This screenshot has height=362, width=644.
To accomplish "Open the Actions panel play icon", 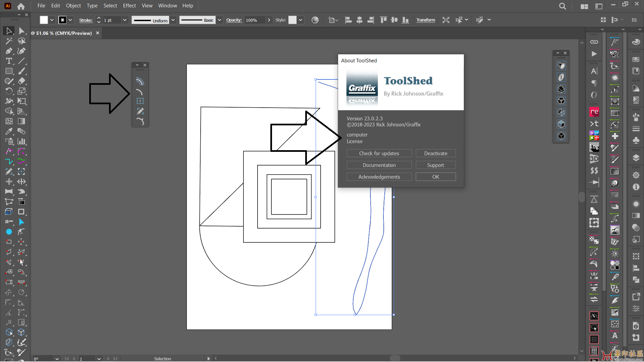I will (594, 54).
